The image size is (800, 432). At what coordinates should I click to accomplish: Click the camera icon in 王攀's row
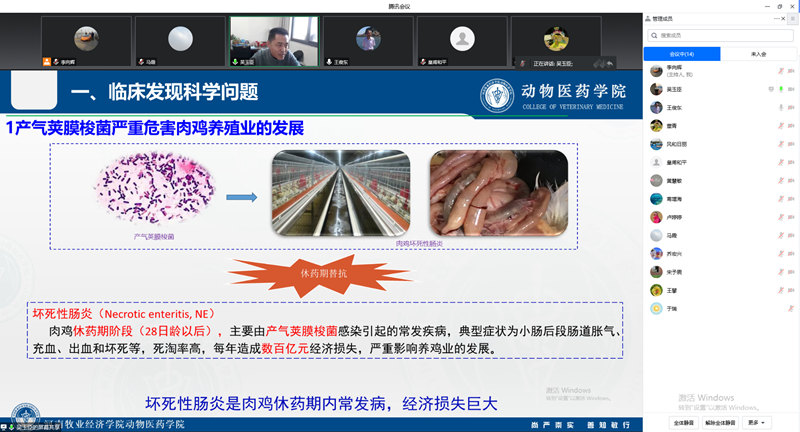[x=791, y=291]
